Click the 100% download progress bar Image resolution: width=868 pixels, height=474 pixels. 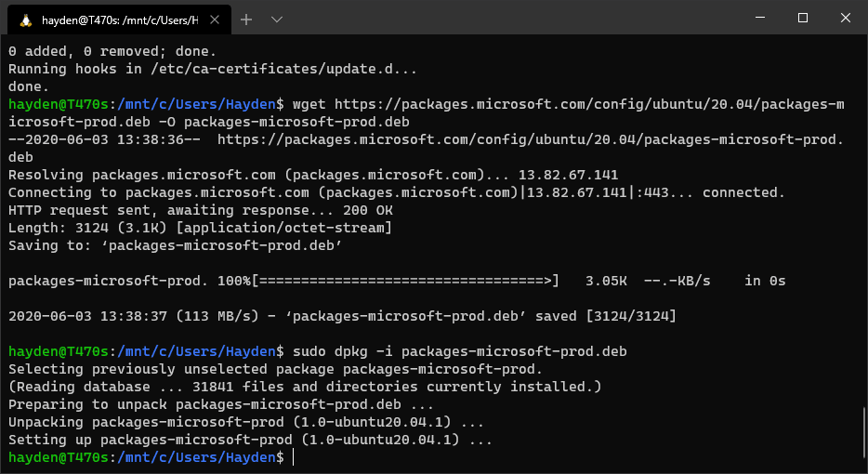pyautogui.click(x=405, y=281)
